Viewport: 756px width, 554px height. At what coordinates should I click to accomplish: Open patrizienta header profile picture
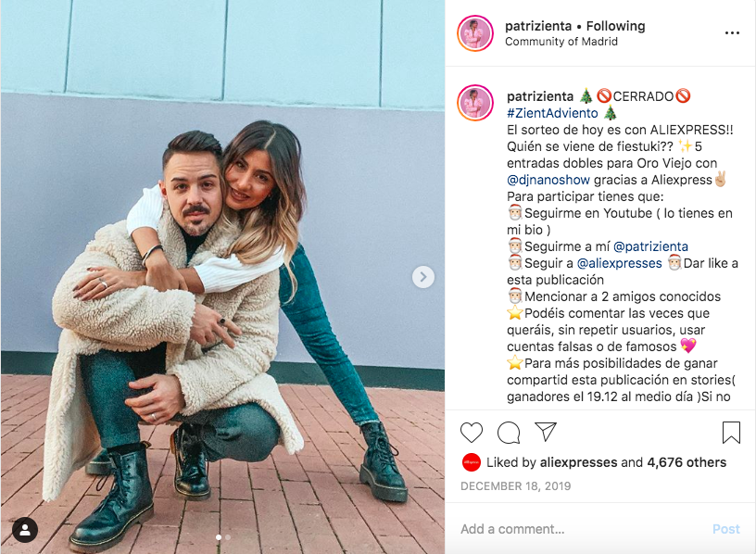[x=475, y=33]
